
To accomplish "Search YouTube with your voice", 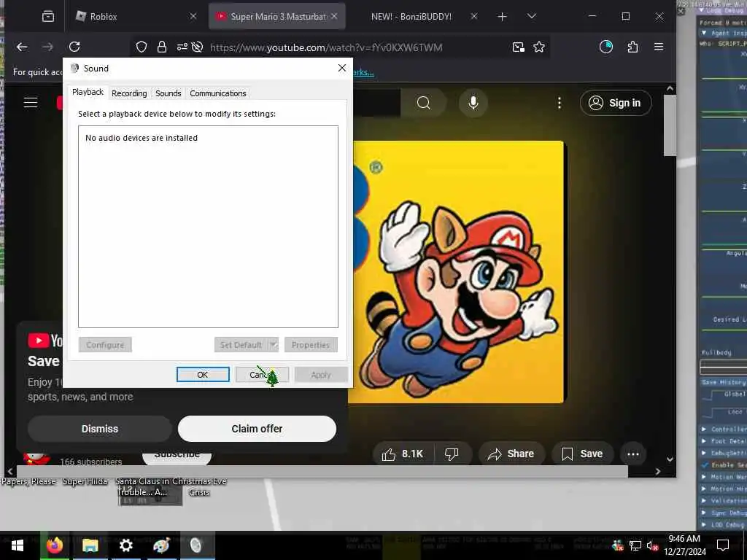I will tap(473, 103).
